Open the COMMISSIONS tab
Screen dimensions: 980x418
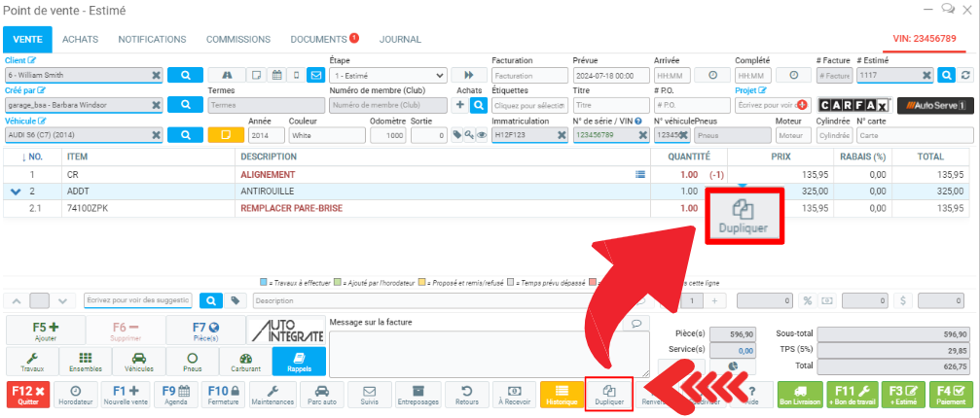click(x=238, y=40)
